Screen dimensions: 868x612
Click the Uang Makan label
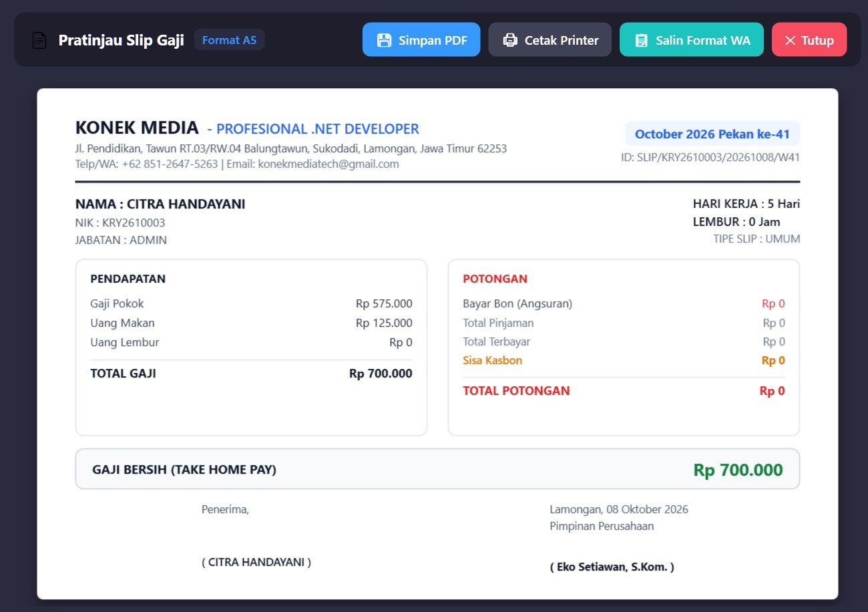point(123,323)
